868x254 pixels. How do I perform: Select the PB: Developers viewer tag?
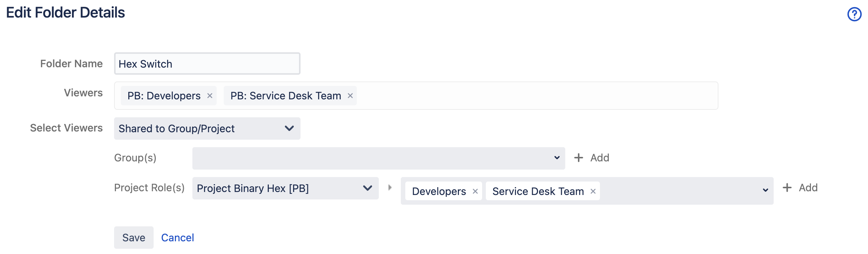click(164, 96)
